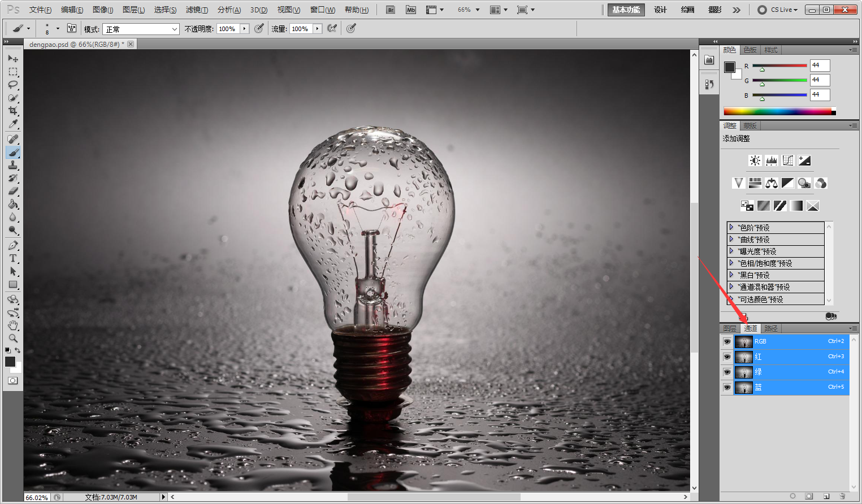
Task: Click the 基本功能 workspace button
Action: point(626,10)
